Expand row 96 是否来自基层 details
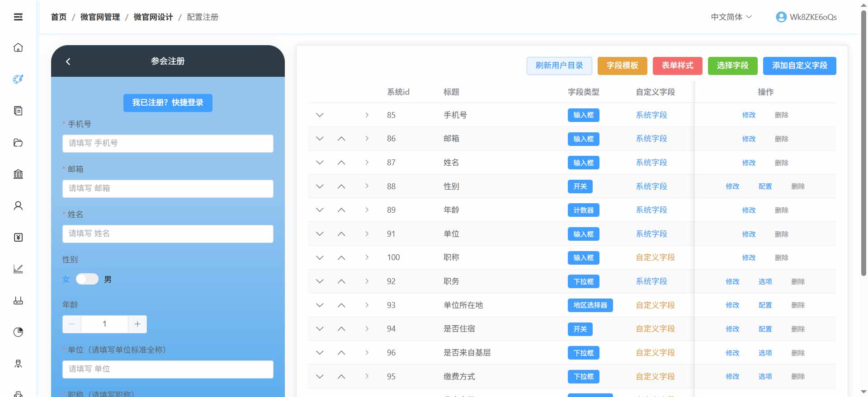The image size is (868, 397). (x=367, y=353)
